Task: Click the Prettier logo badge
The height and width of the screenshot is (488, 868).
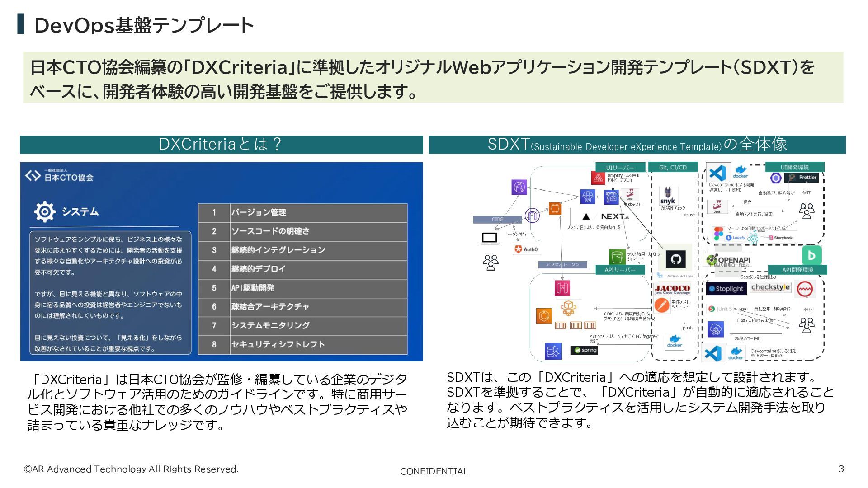Action: click(x=802, y=178)
